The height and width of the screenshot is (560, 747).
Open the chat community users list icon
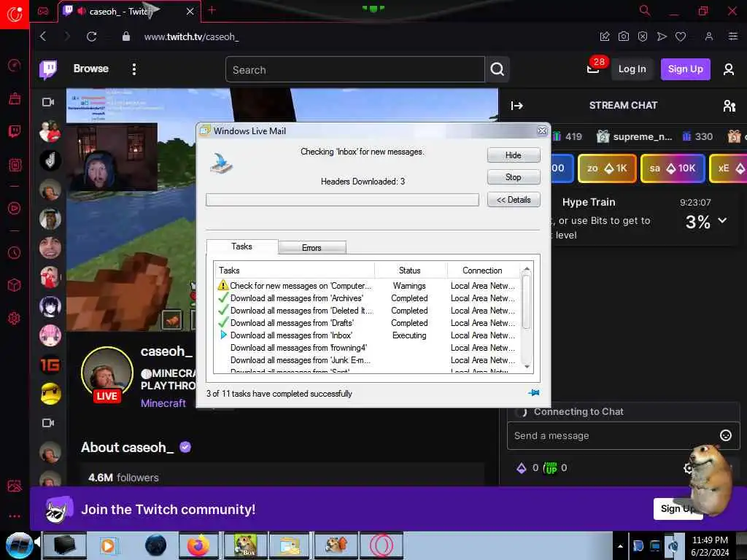pyautogui.click(x=729, y=106)
